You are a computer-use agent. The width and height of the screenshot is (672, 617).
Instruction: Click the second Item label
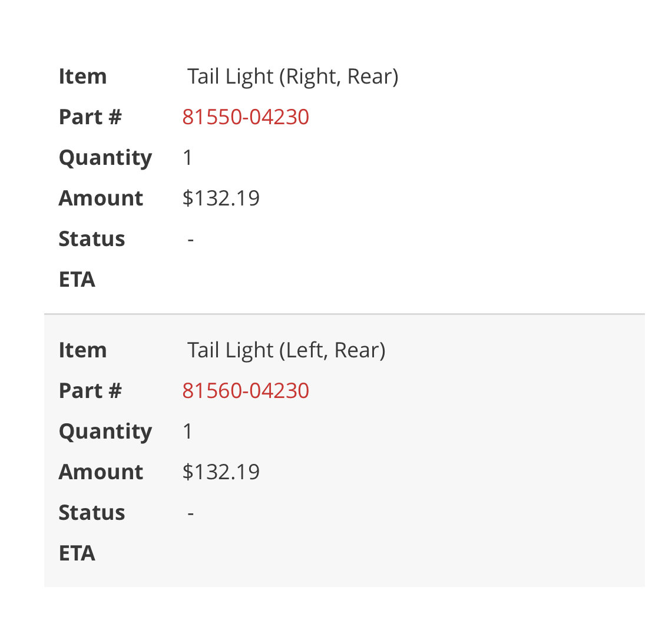click(82, 350)
